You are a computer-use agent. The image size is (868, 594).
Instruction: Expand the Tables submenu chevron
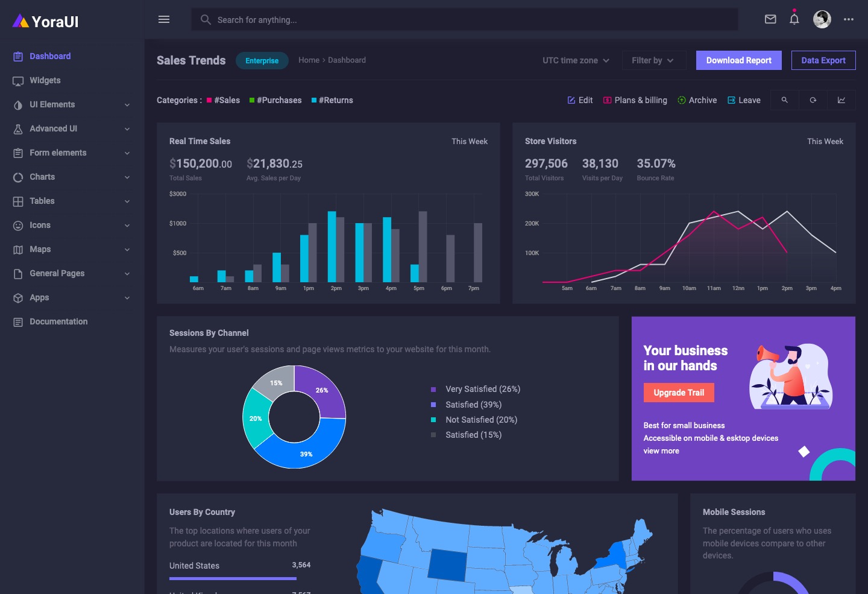(127, 201)
